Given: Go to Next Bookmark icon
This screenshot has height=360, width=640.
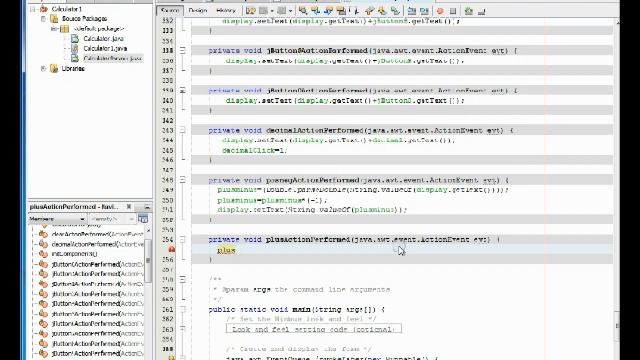Looking at the screenshot, I should pos(382,11).
